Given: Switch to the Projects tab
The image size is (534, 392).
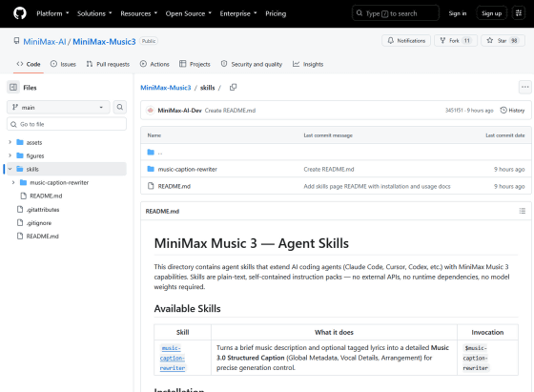Looking at the screenshot, I should 195,64.
